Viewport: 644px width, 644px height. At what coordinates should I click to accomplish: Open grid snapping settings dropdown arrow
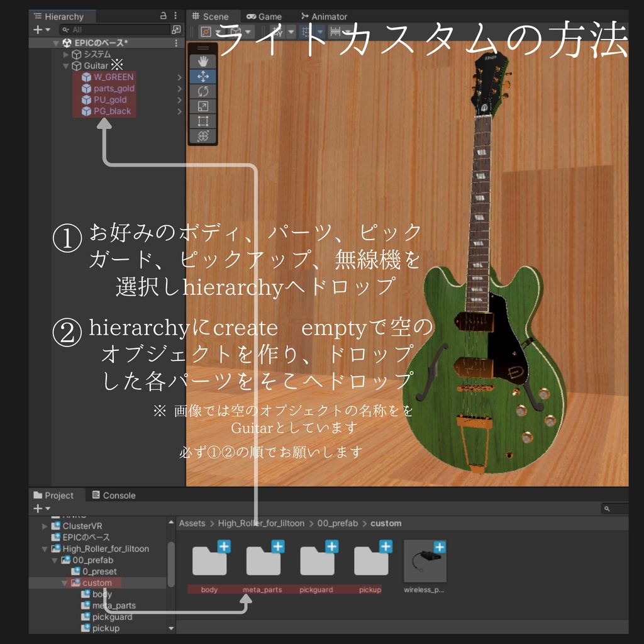[x=320, y=31]
